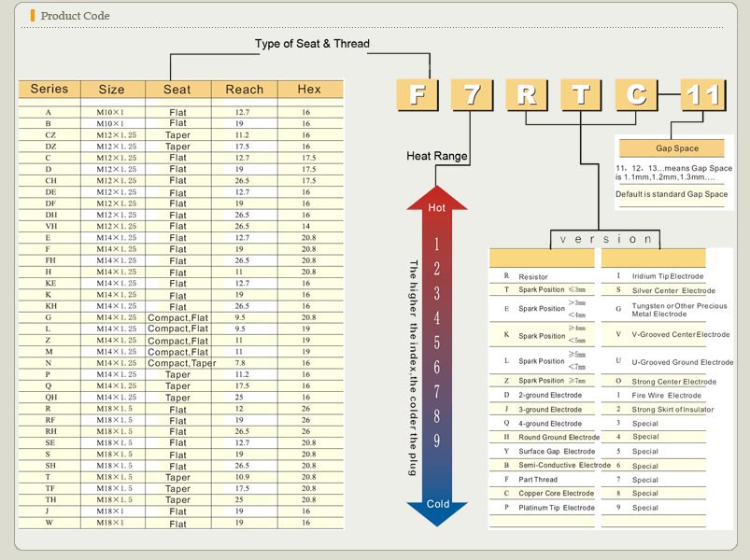Select series 'RF' cell in the table
750x560 pixels.
pyautogui.click(x=50, y=420)
